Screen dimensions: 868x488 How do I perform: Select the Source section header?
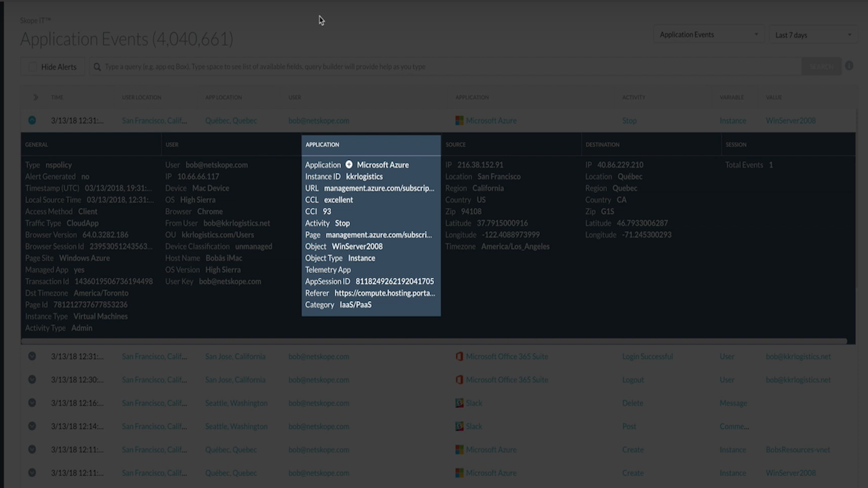(x=456, y=144)
